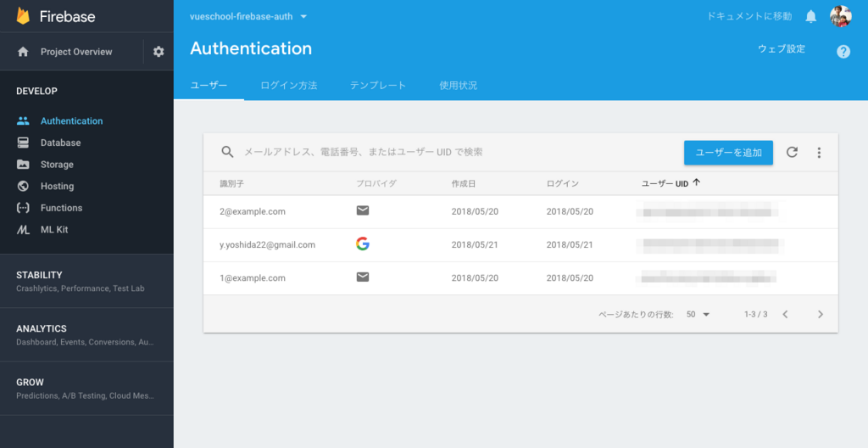This screenshot has width=868, height=448.
Task: Click the プロバイダ column header
Action: pos(376,183)
